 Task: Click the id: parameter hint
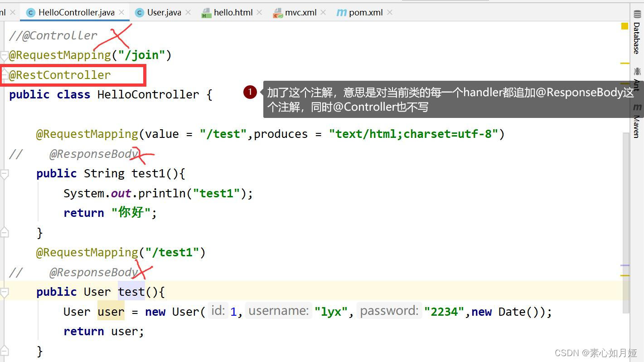coord(218,311)
